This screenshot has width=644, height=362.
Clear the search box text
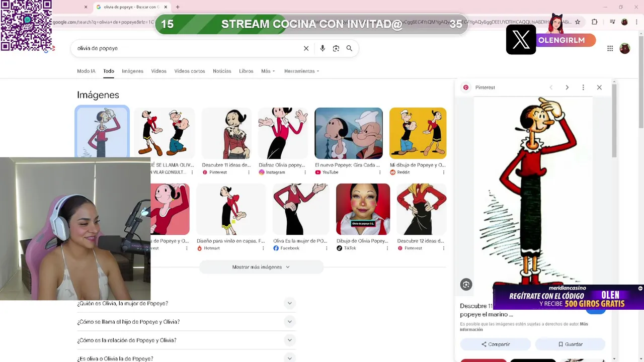[306, 48]
